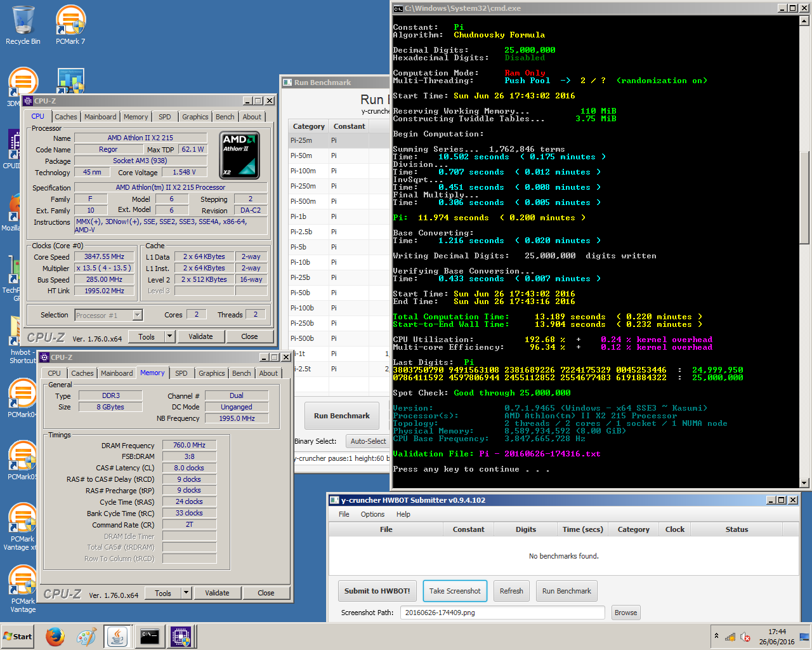This screenshot has width=812, height=650.
Task: Click Run Benchmark button in benchmark dialog
Action: pyautogui.click(x=342, y=416)
